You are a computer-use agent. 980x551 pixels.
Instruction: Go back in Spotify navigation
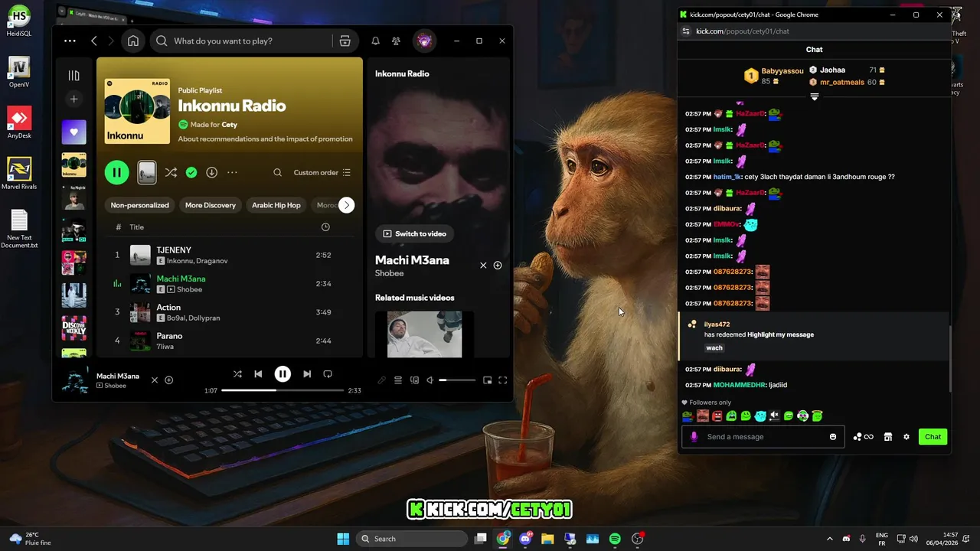(94, 41)
